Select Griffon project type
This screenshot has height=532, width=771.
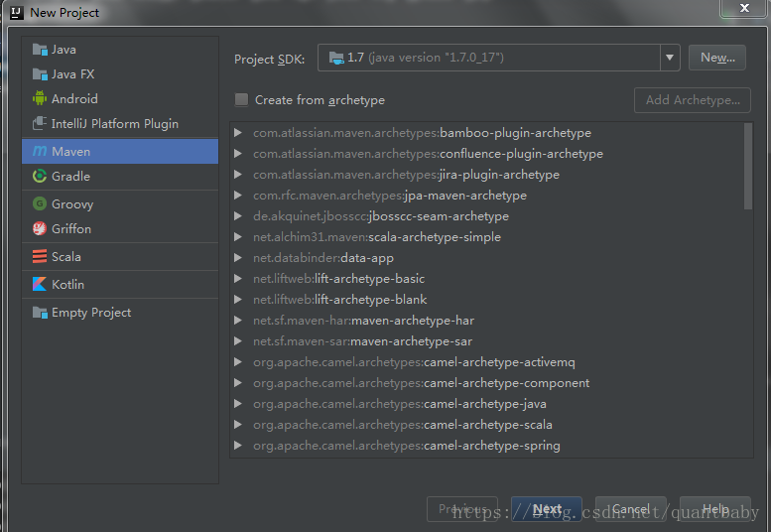pos(120,228)
